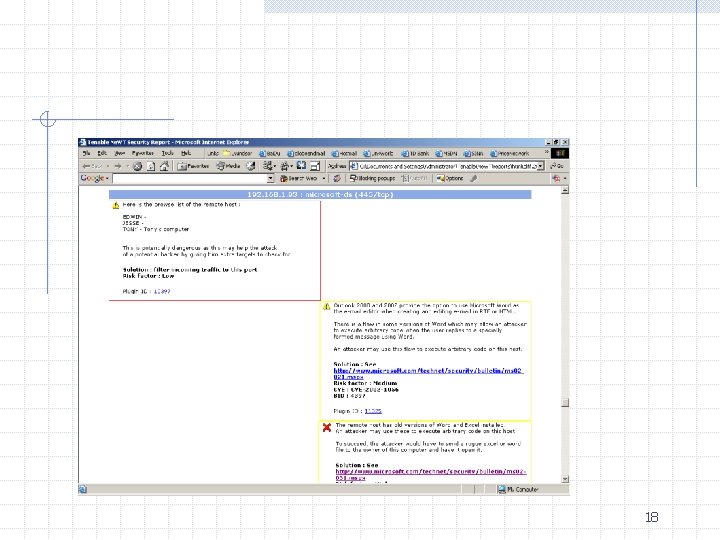Open the blue ms02-021 bulletin link

pyautogui.click(x=428, y=374)
